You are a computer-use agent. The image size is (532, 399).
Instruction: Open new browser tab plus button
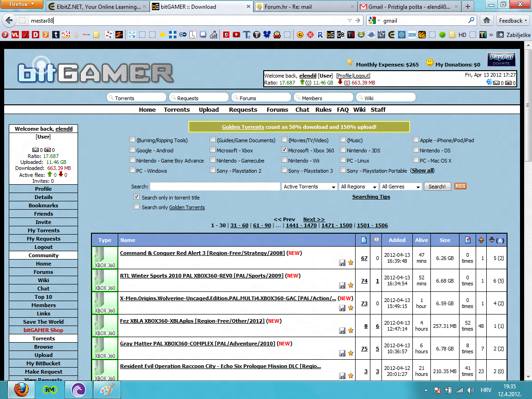point(468,6)
